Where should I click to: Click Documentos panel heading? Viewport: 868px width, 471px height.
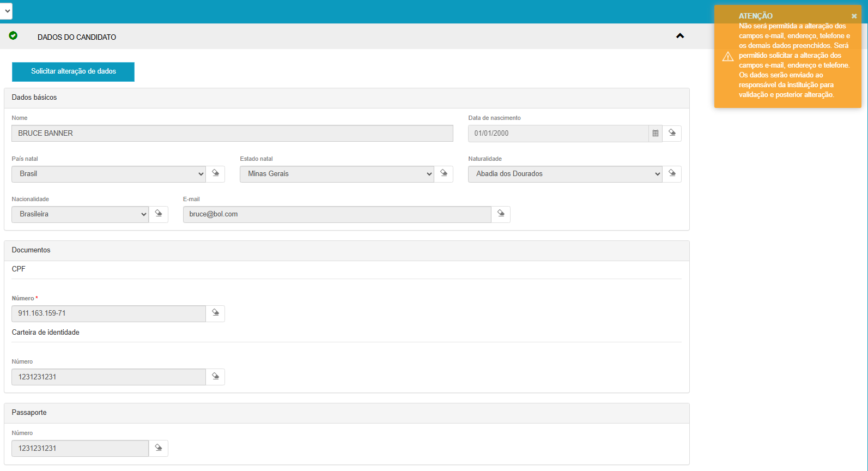click(31, 250)
